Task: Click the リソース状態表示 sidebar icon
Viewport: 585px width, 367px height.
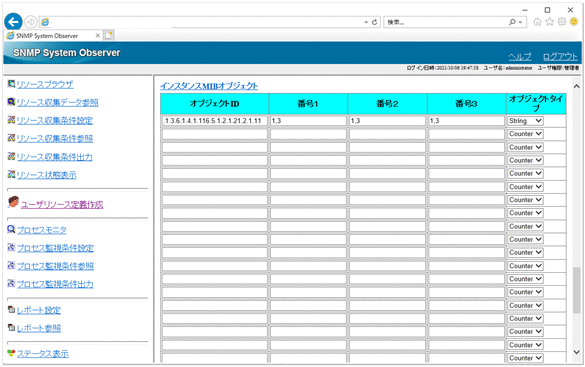Action: pos(11,175)
